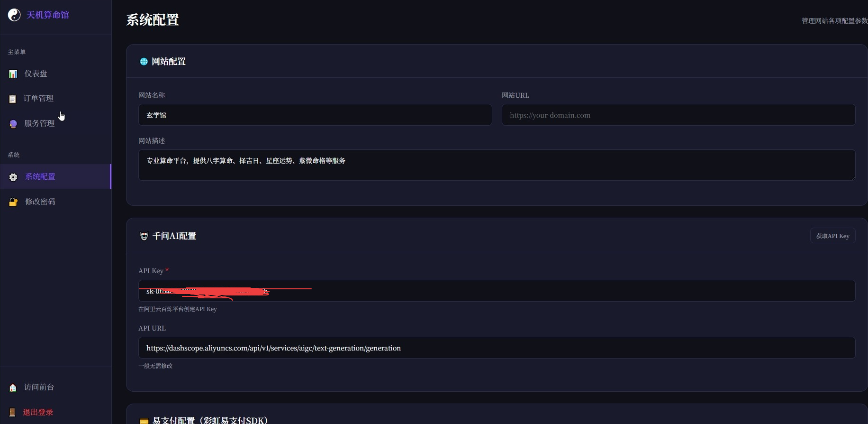Viewport: 868px width, 424px height.
Task: Click into the 网站URL field
Action: pos(678,115)
